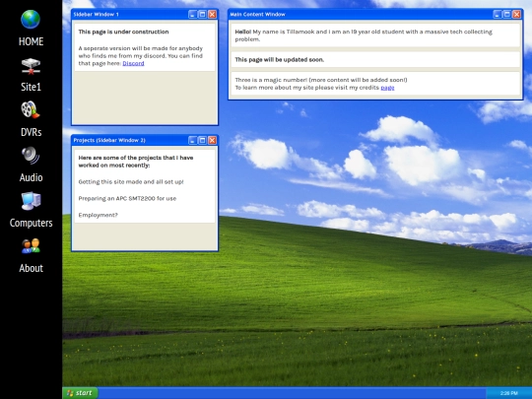Open the About people icon

click(31, 246)
